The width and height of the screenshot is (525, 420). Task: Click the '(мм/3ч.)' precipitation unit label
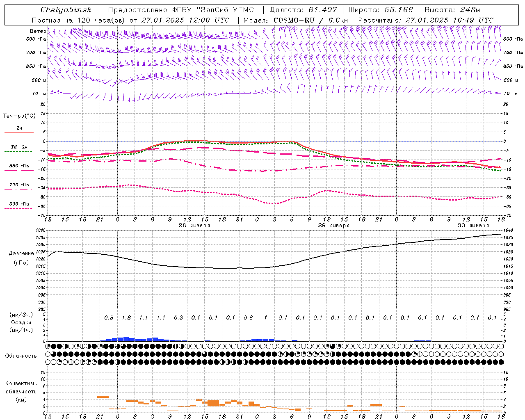(x=21, y=315)
